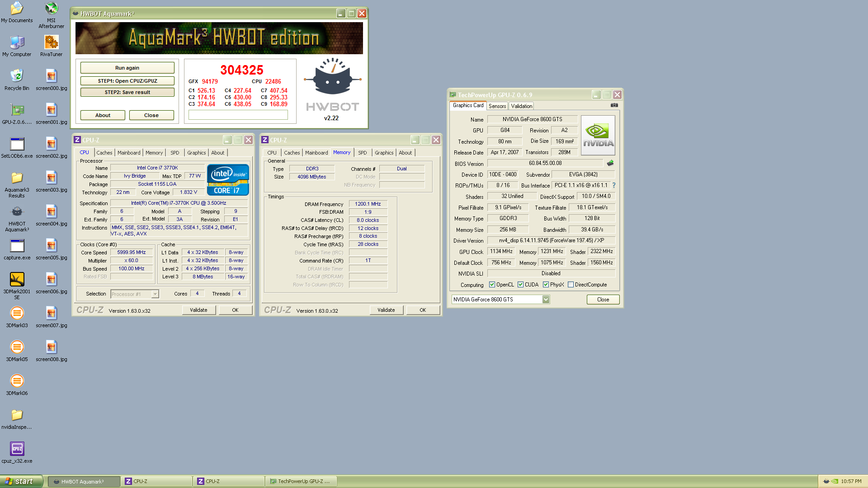Image resolution: width=868 pixels, height=488 pixels.
Task: Toggle the PhysX checkbox
Action: (x=546, y=285)
